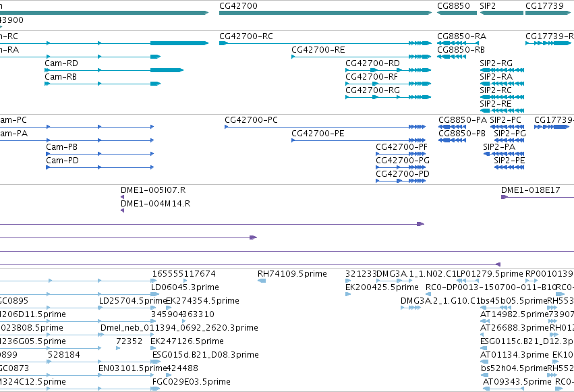The width and height of the screenshot is (574, 392).
Task: Select the CG8850 gene arrow
Action: [457, 13]
